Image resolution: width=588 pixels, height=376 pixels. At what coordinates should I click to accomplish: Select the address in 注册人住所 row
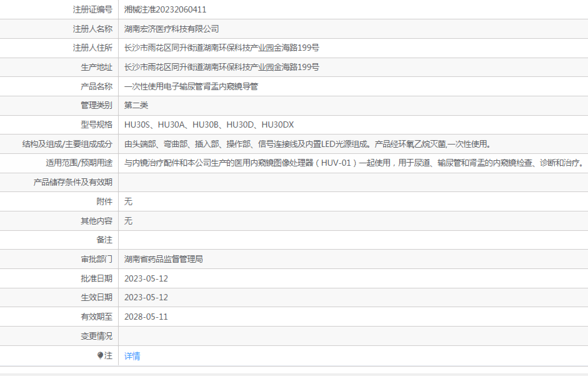222,48
